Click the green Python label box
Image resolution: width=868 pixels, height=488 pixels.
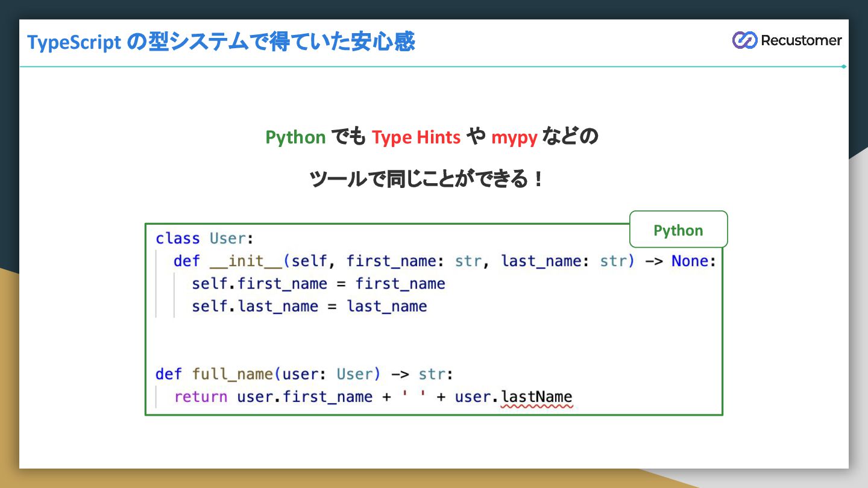click(679, 230)
